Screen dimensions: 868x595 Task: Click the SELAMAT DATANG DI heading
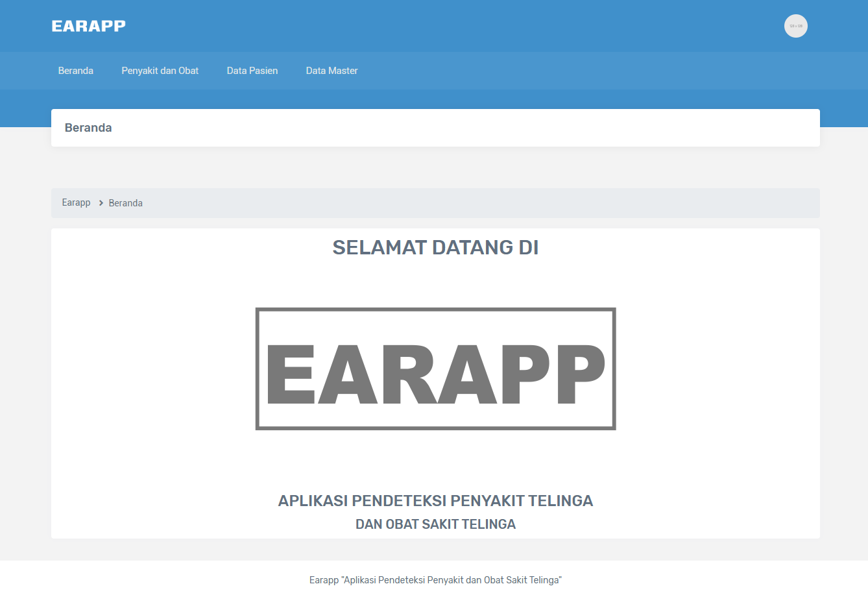[x=435, y=247]
